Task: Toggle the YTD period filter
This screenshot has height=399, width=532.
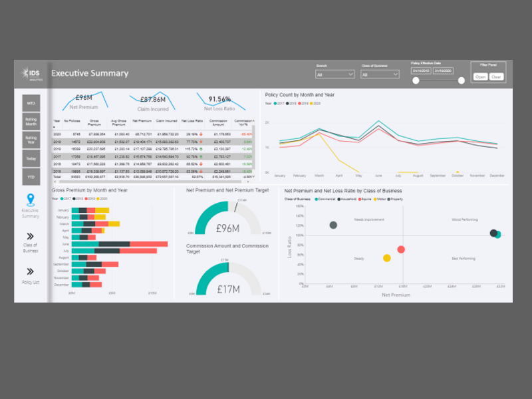Action: (31, 177)
